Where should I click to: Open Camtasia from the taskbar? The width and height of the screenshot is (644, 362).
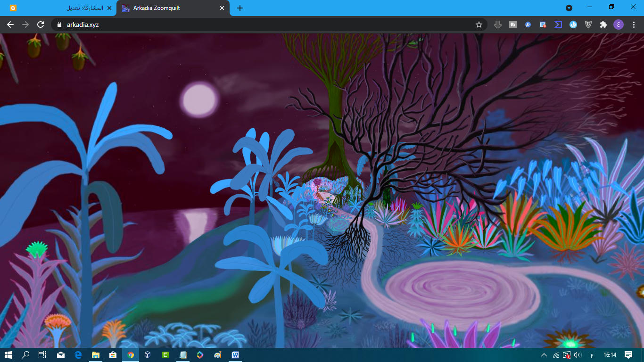point(165,355)
